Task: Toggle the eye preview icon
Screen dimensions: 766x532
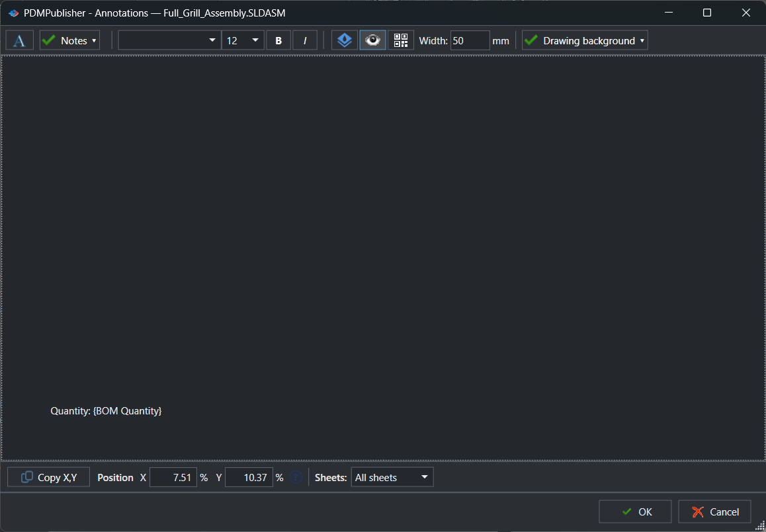Action: [372, 40]
